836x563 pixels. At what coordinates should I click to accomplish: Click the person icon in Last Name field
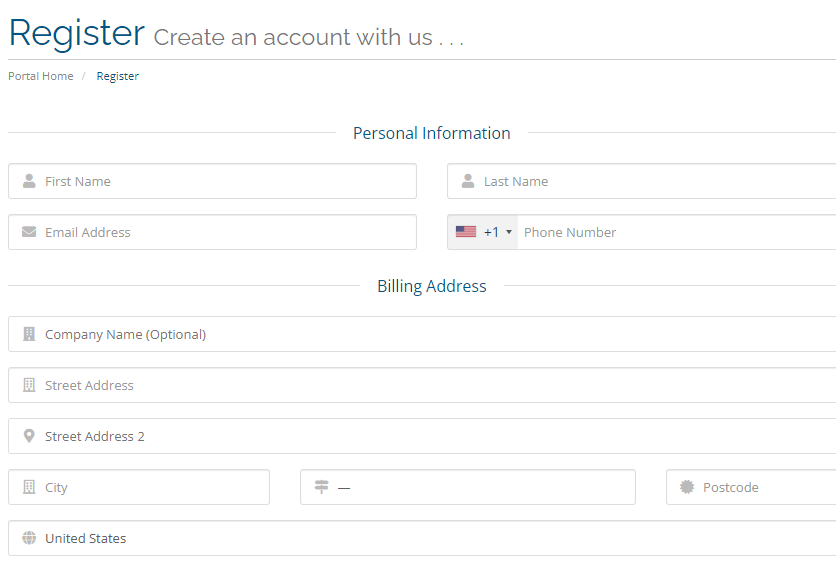pyautogui.click(x=468, y=181)
